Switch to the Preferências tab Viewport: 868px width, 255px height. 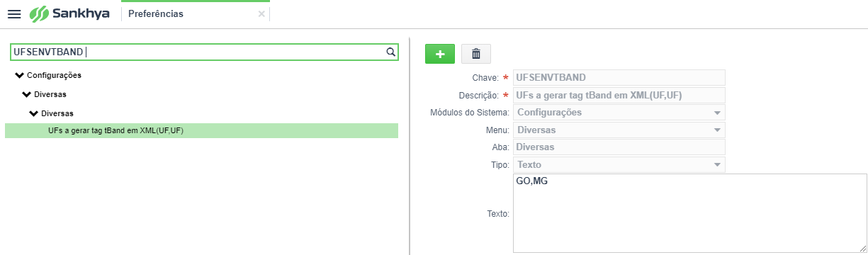coord(156,13)
